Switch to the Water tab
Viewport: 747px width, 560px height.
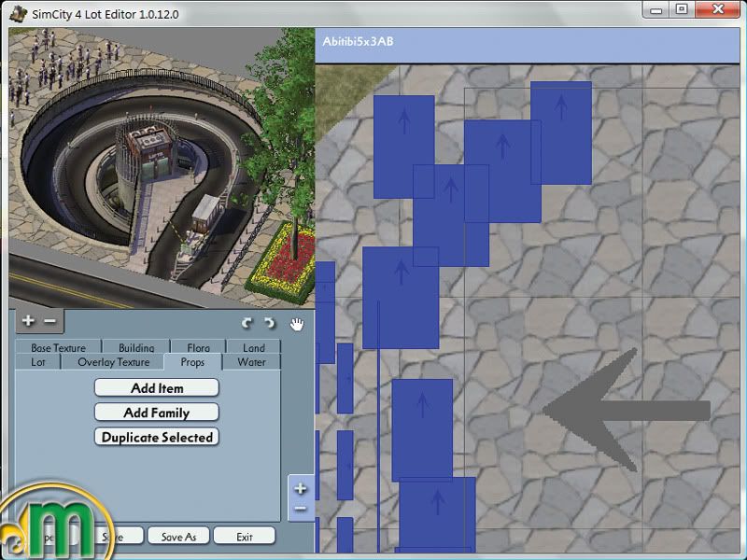coord(251,362)
